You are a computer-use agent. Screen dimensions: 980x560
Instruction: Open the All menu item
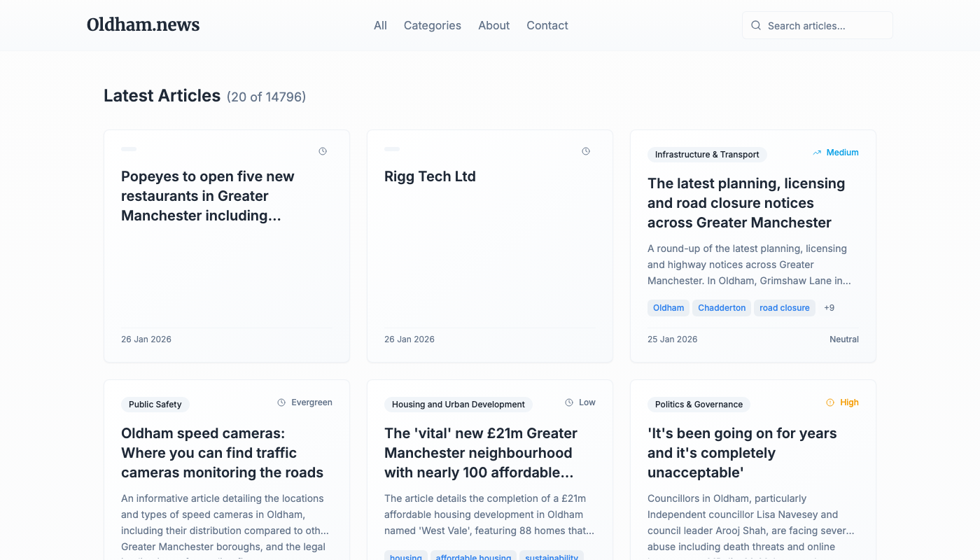[x=380, y=25]
